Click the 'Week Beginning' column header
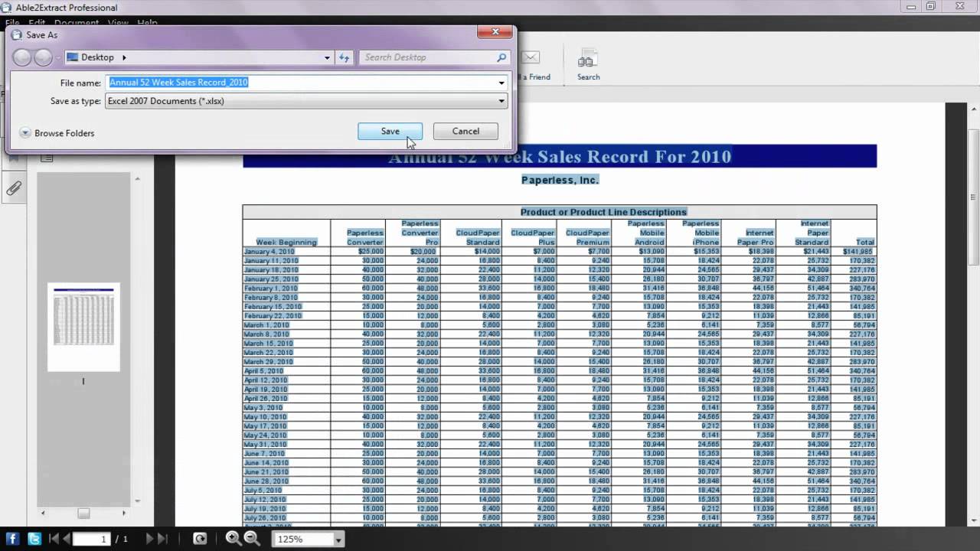The height and width of the screenshot is (551, 980). 286,242
